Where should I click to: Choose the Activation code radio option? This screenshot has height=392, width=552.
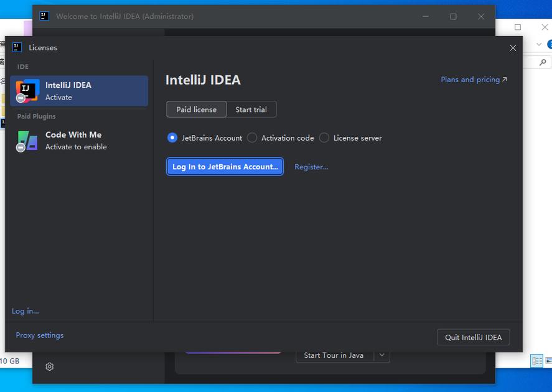(x=252, y=138)
